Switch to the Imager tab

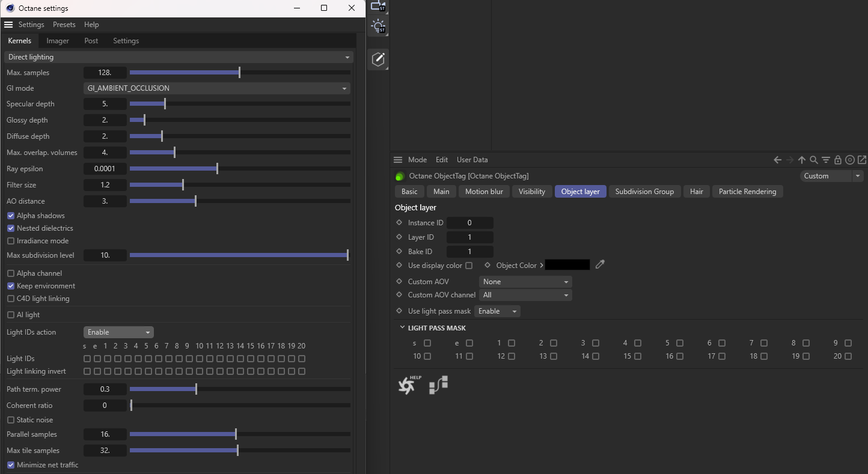[58, 41]
